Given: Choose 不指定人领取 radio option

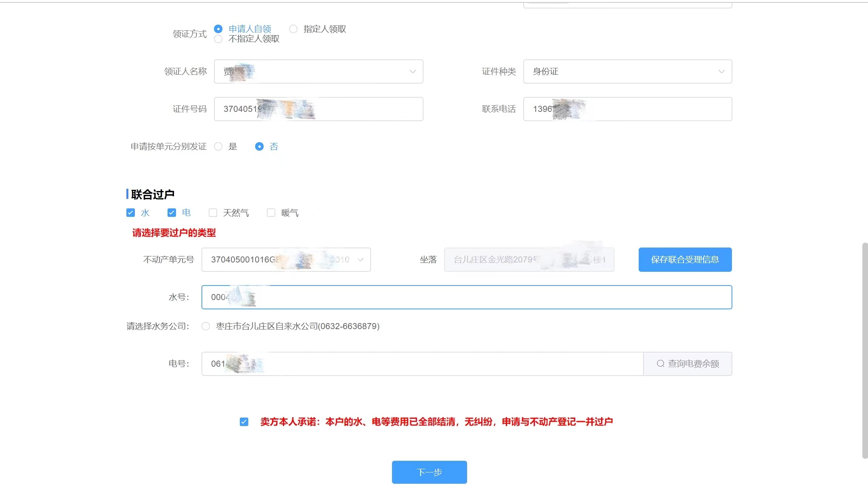Looking at the screenshot, I should pyautogui.click(x=218, y=39).
